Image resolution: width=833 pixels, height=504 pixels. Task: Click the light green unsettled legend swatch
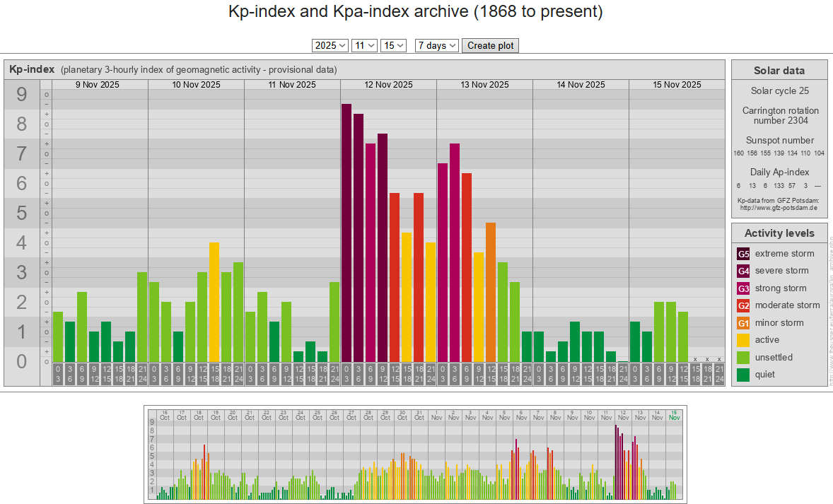[x=744, y=358]
